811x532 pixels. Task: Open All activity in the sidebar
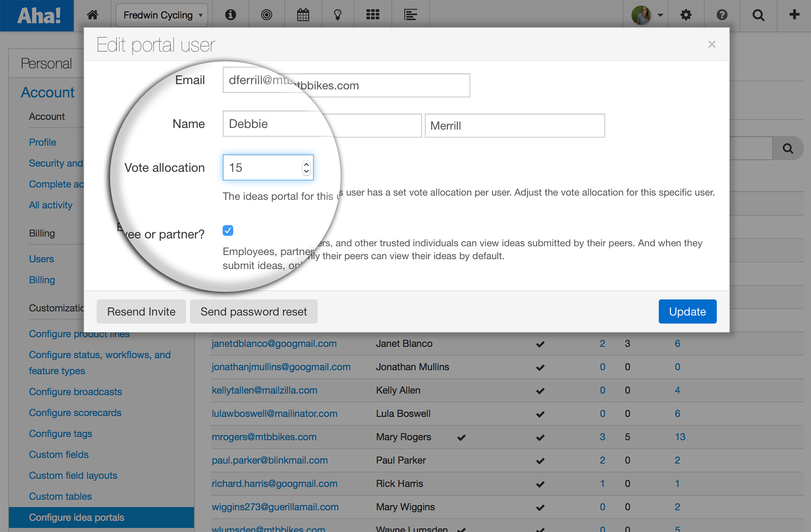coord(50,205)
